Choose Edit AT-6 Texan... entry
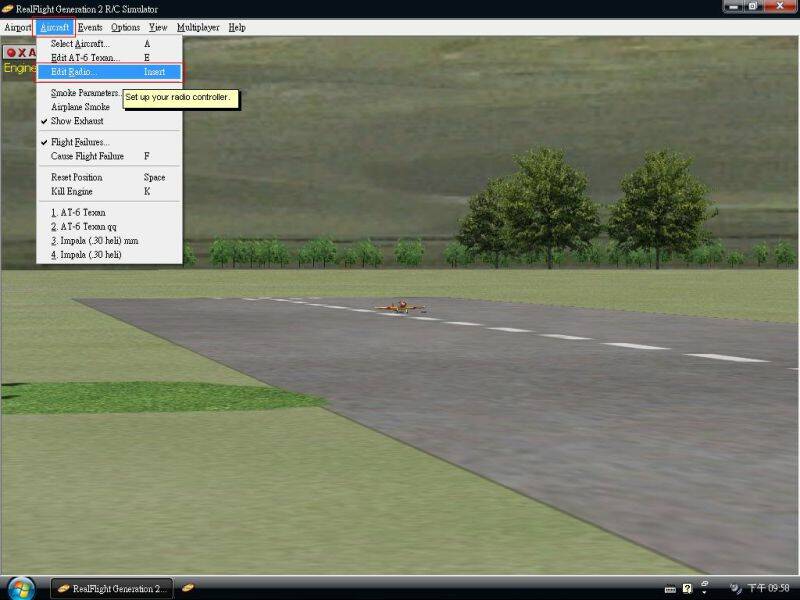The image size is (800, 600). 109,58
